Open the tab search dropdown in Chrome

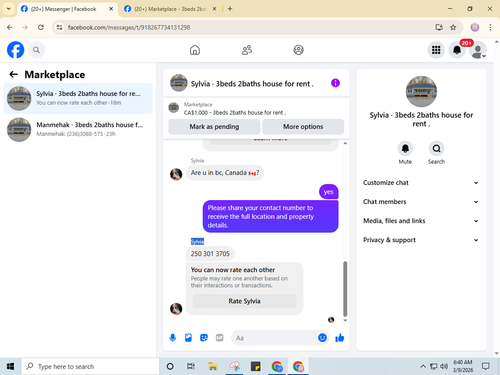9,9
